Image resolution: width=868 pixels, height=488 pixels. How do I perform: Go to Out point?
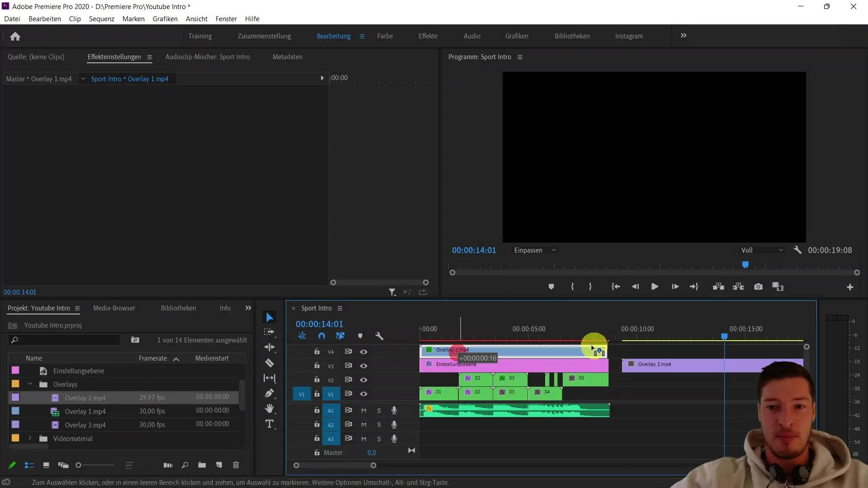click(694, 287)
